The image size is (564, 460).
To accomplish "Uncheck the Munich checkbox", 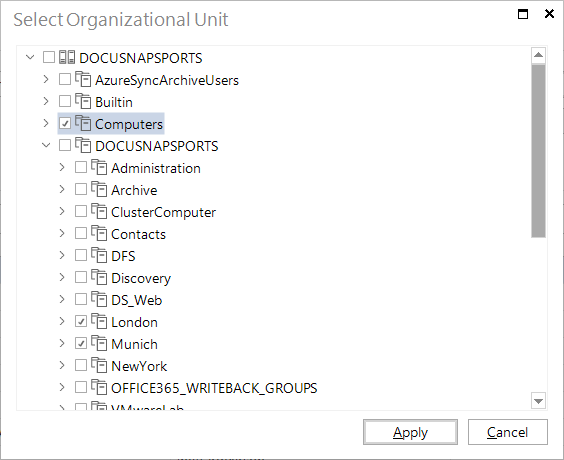I will 81,343.
